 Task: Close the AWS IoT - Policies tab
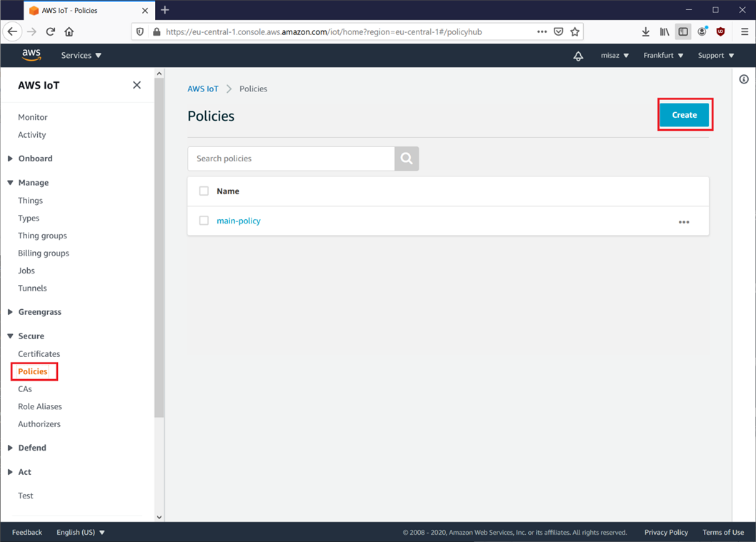click(x=144, y=11)
